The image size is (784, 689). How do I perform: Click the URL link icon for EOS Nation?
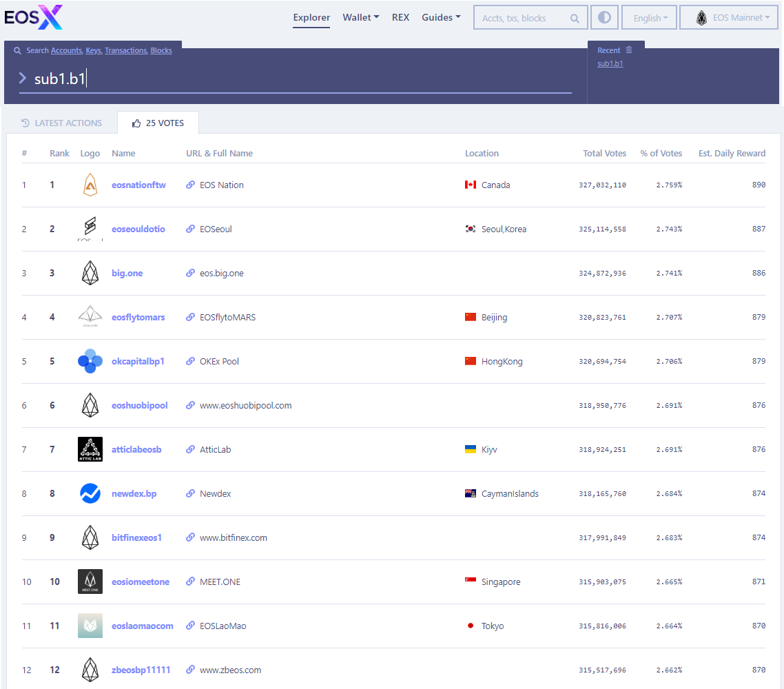191,185
